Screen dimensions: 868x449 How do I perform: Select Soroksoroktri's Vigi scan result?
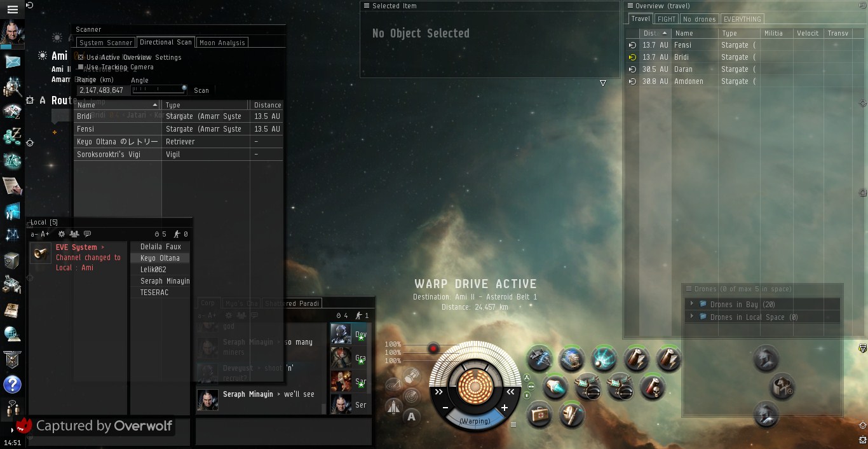(x=179, y=155)
